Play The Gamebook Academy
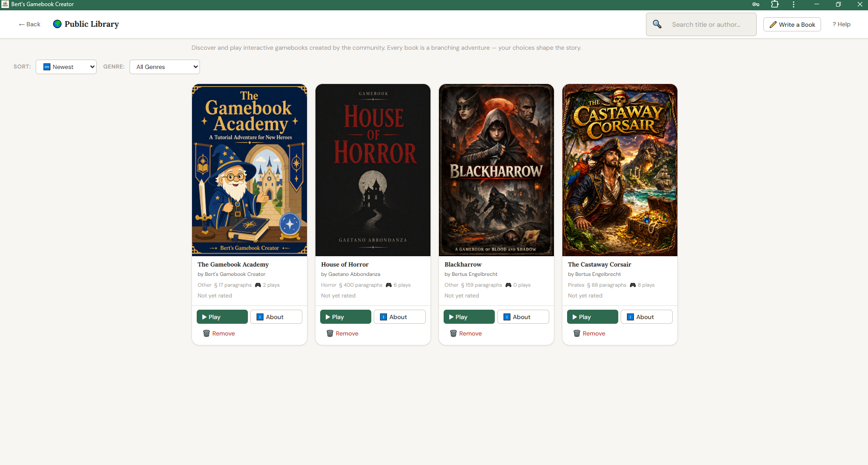This screenshot has width=868, height=465. 222,317
